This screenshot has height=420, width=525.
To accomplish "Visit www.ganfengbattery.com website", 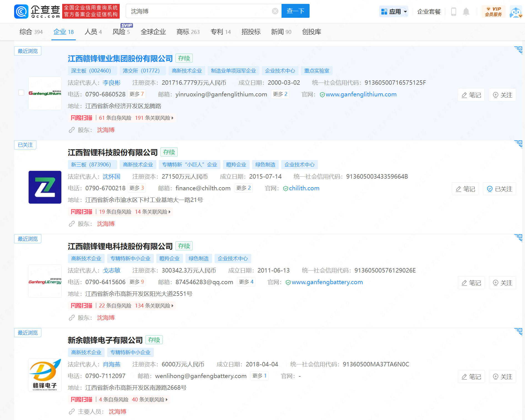I will coord(327,282).
